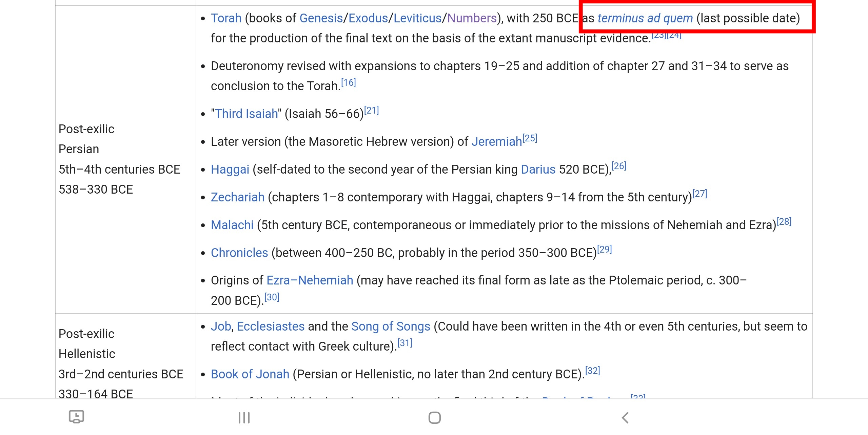Open reference [28] after Malachi entry
868x435 pixels.
784,221
